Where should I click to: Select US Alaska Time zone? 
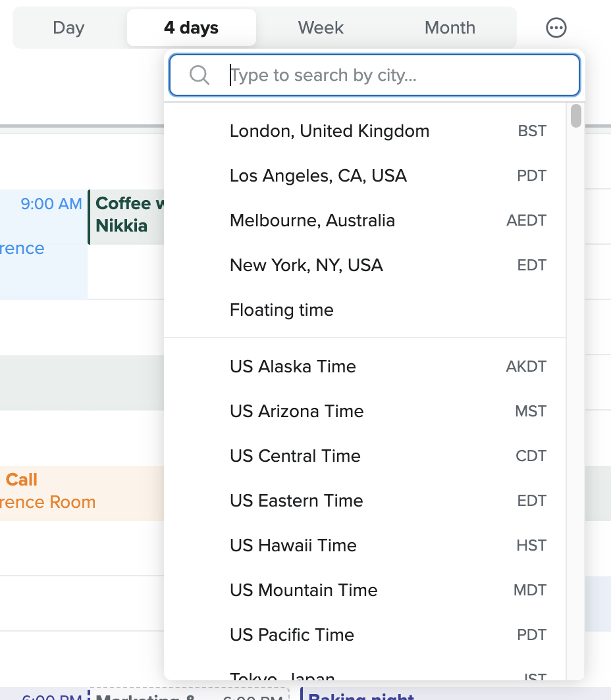click(x=365, y=366)
